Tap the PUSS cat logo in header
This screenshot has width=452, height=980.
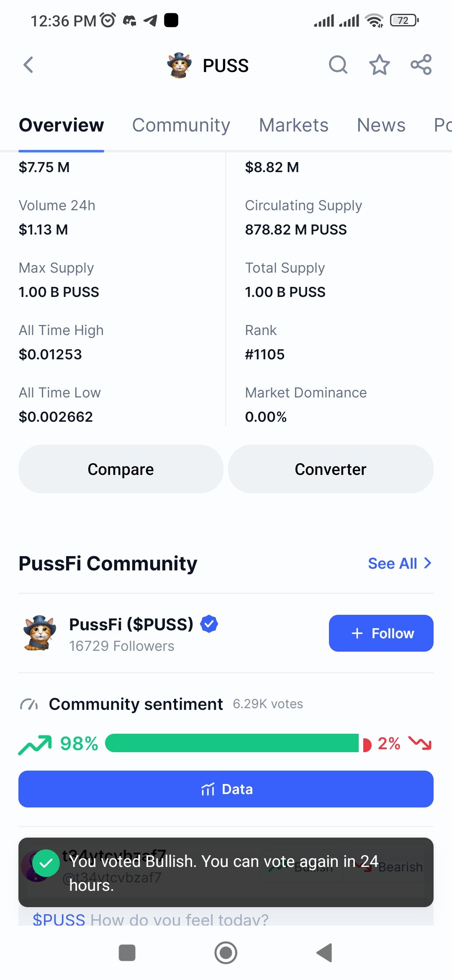coord(179,65)
